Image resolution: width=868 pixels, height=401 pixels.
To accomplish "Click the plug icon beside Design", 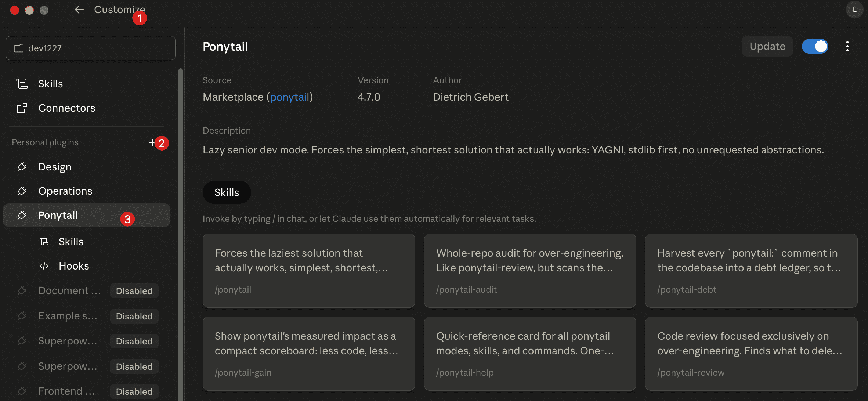I will (22, 167).
